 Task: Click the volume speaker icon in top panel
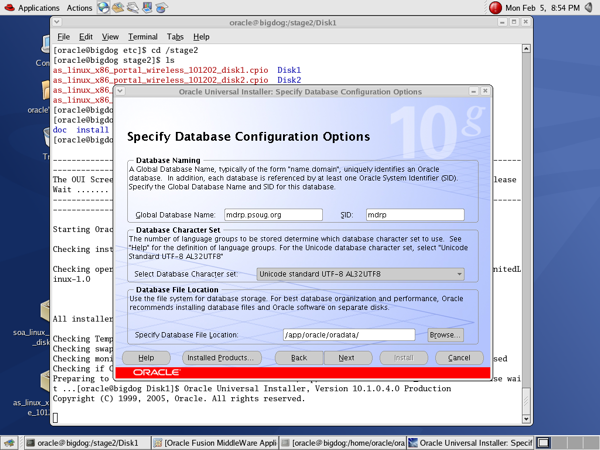(589, 7)
